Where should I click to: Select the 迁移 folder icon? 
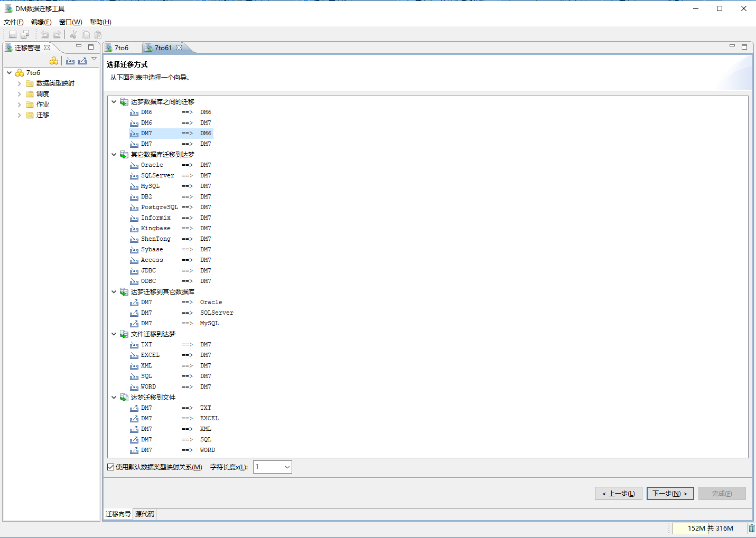point(30,115)
